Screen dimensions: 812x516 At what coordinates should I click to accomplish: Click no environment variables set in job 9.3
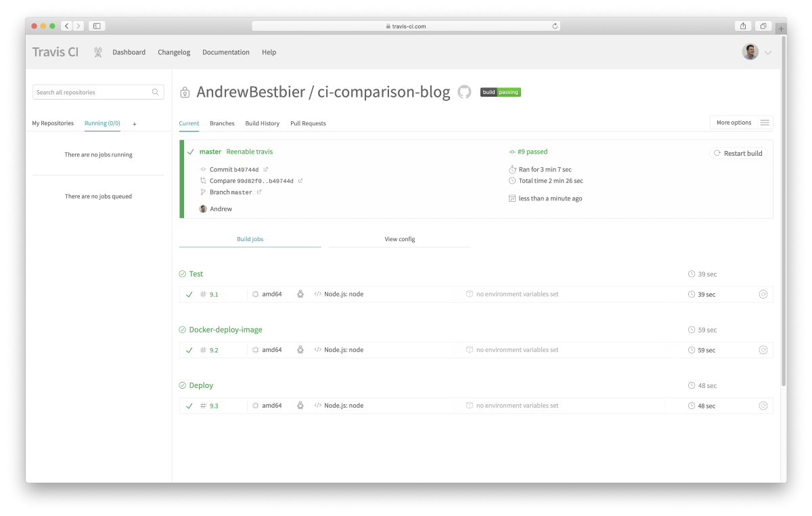pyautogui.click(x=518, y=406)
